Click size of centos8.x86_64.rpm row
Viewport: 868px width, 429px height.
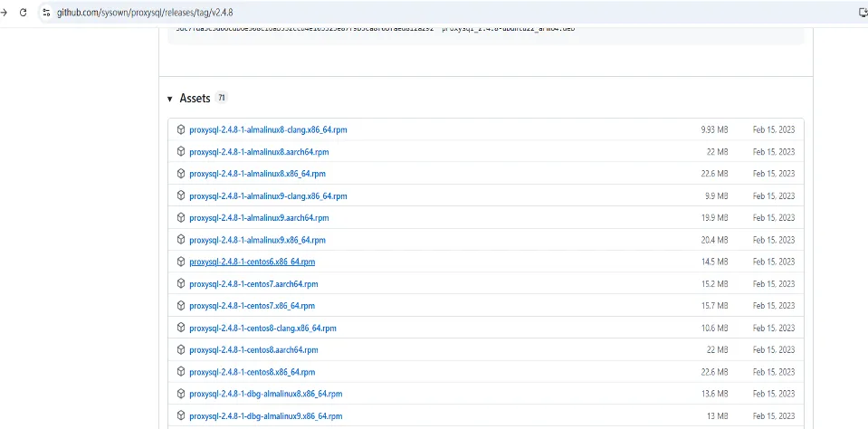point(714,372)
